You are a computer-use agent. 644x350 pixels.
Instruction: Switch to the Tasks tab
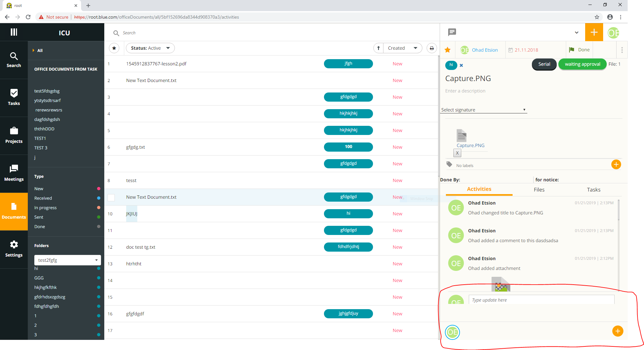coord(594,190)
